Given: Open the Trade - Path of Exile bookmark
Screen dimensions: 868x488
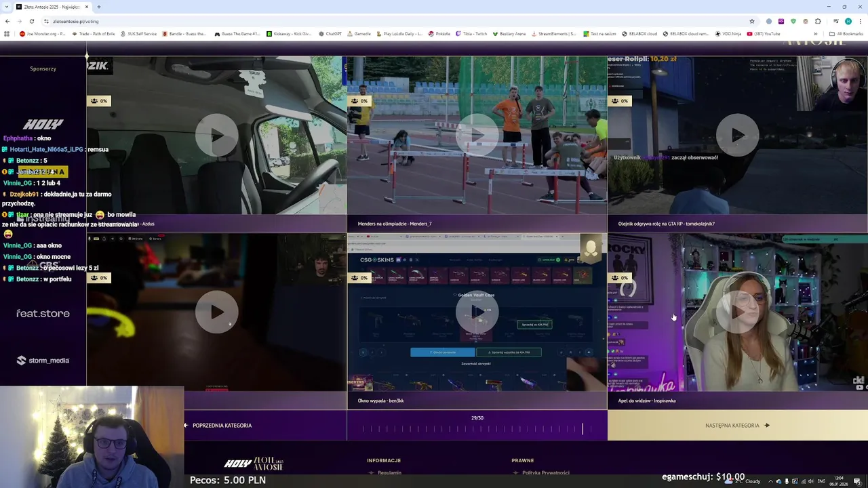Looking at the screenshot, I should coord(93,34).
